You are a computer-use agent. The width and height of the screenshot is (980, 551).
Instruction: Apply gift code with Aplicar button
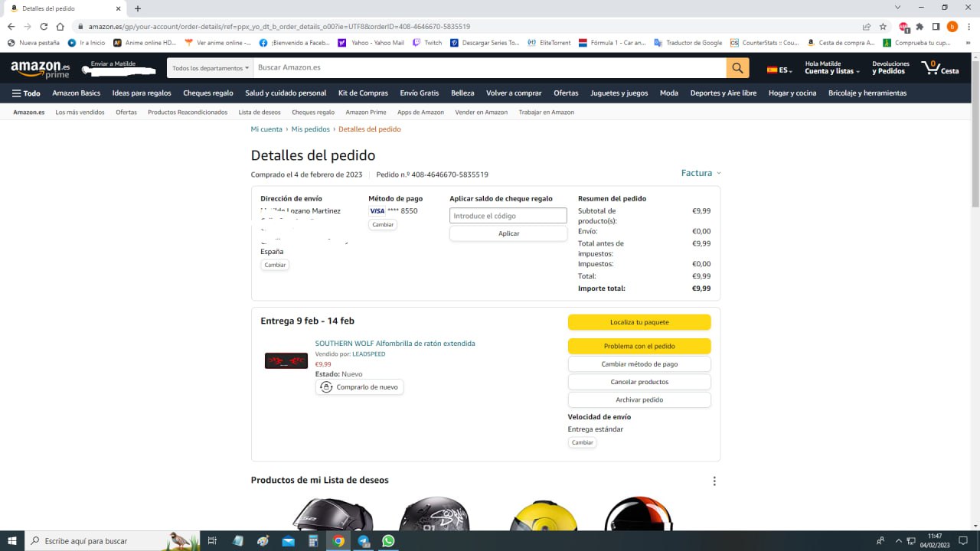pyautogui.click(x=508, y=233)
